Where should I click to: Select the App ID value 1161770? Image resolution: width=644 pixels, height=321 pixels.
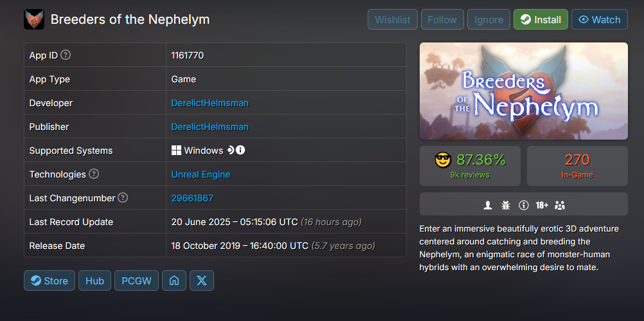187,55
